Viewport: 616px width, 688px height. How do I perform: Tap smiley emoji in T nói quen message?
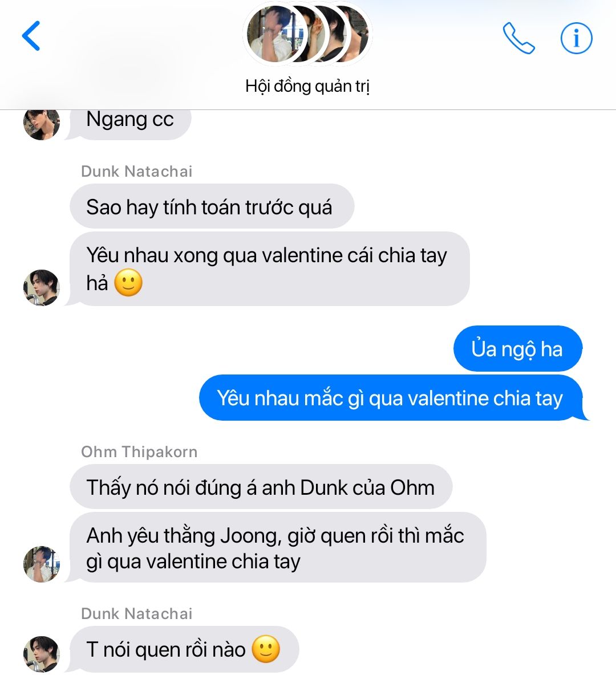click(x=266, y=649)
